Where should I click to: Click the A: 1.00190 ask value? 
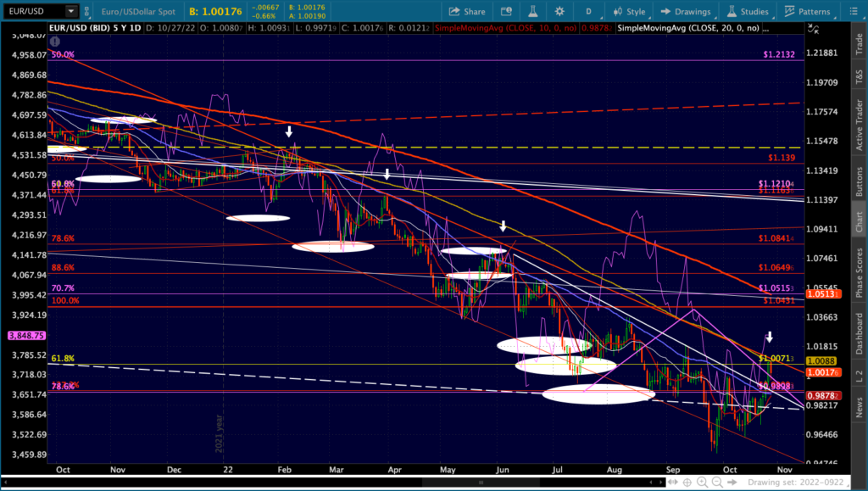coord(307,15)
